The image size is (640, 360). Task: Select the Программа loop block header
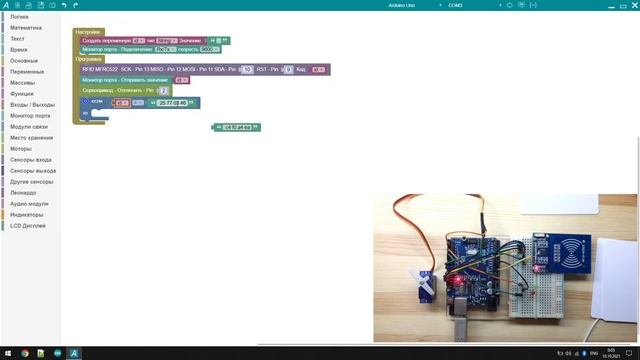(x=88, y=59)
